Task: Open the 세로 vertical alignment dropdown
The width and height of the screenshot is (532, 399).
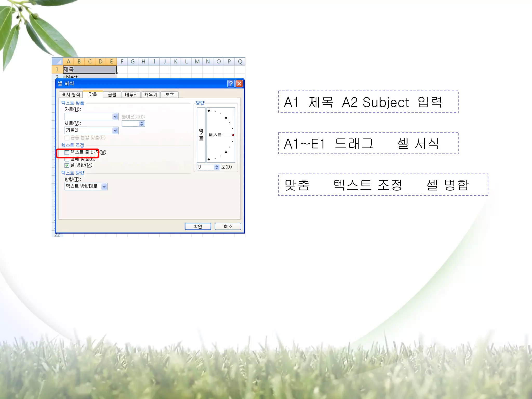Action: (x=115, y=130)
